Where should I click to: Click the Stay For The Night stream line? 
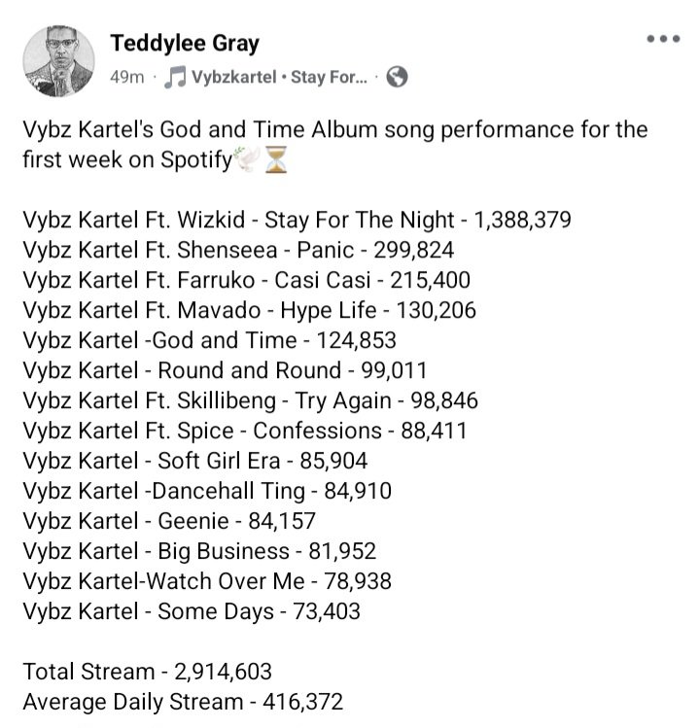[297, 220]
